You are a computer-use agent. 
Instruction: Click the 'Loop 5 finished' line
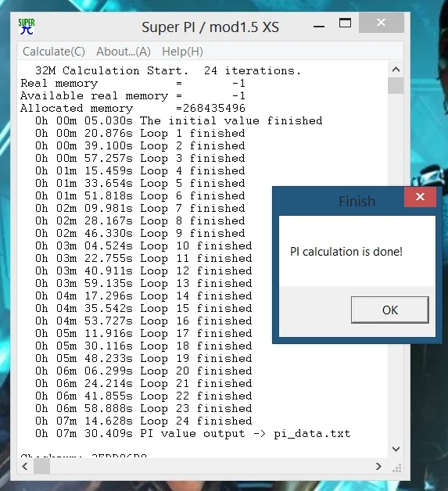pyautogui.click(x=140, y=184)
